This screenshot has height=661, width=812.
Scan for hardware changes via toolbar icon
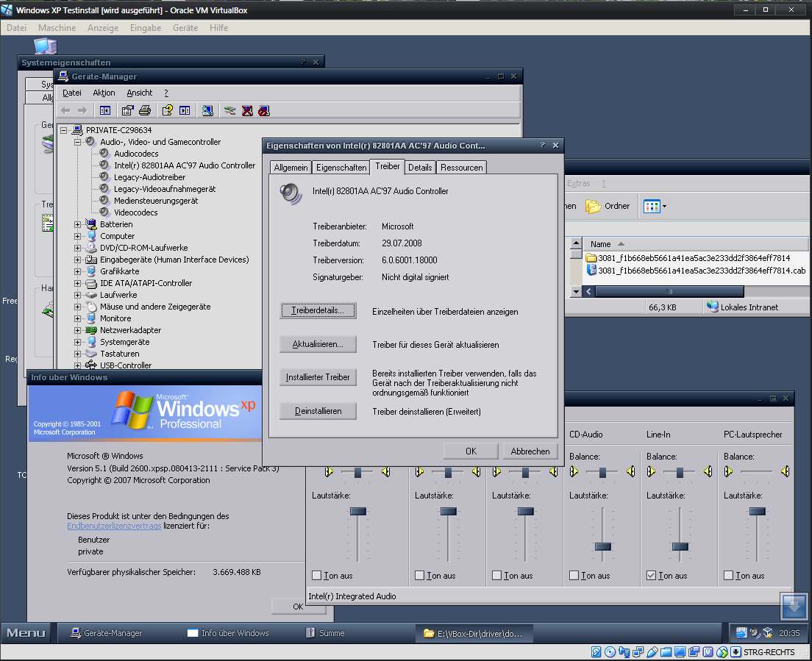[207, 110]
